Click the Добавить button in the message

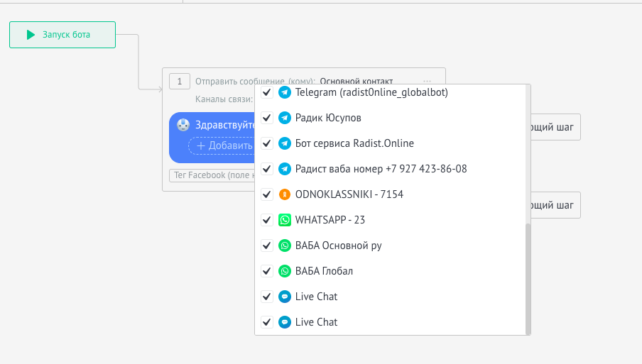pos(222,145)
